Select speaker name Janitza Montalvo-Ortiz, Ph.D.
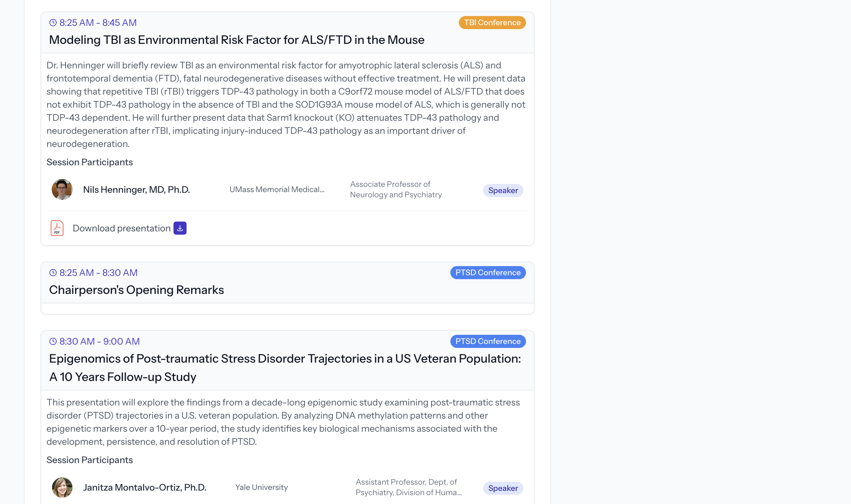 pyautogui.click(x=145, y=487)
